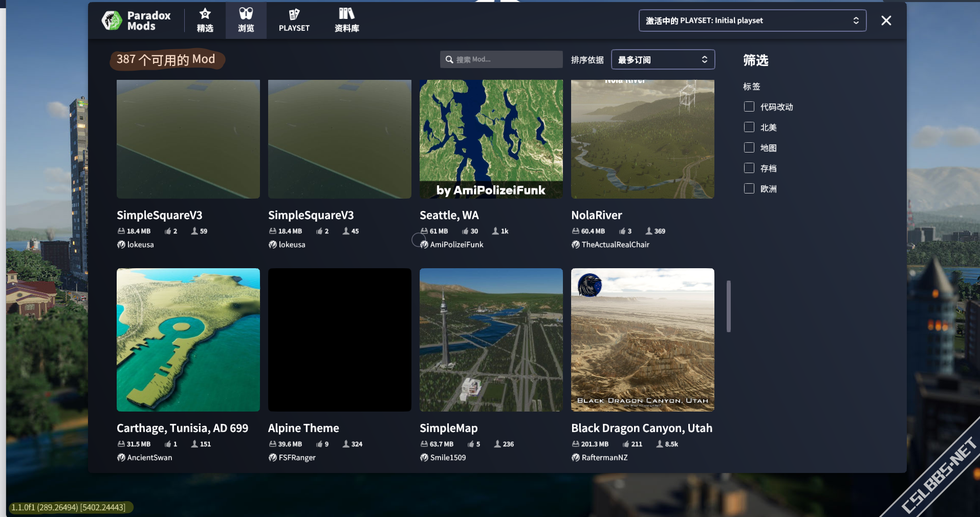
Task: Click the mod list vertical scrollbar
Action: coord(728,306)
